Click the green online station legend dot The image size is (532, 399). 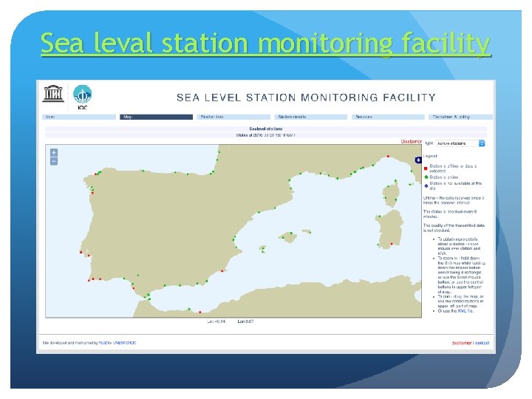point(426,177)
